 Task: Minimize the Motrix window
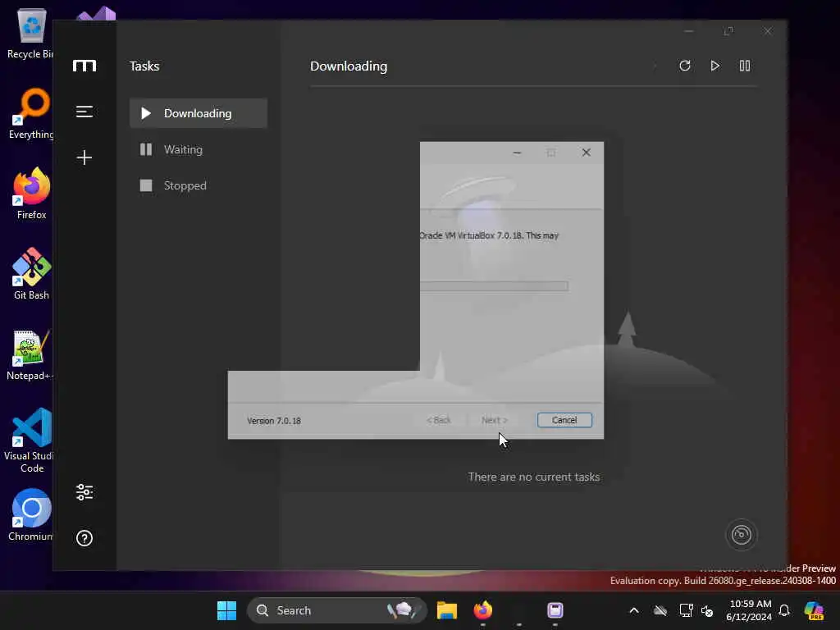pos(688,31)
